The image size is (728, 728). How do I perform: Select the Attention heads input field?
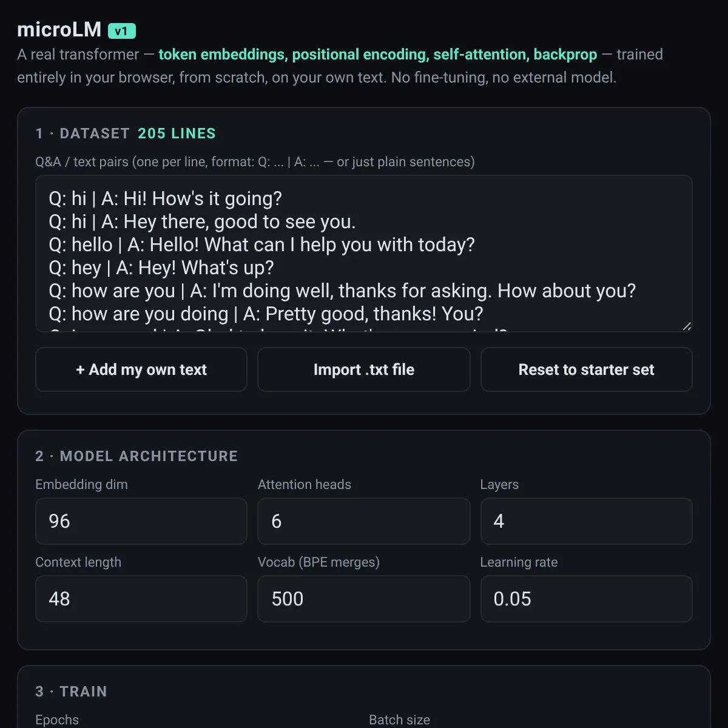(x=364, y=521)
